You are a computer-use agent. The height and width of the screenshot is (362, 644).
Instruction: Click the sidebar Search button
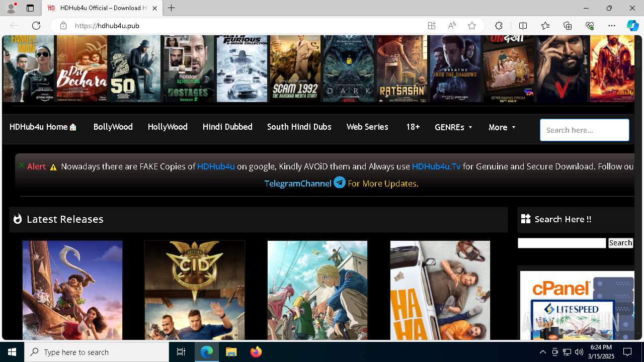[x=620, y=243]
